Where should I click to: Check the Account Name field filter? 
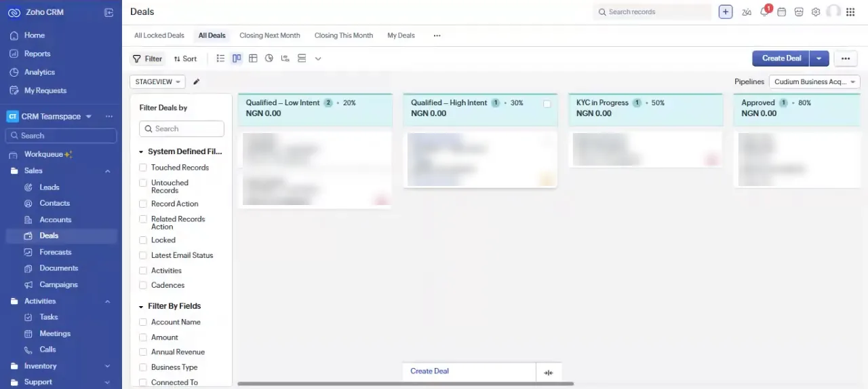[143, 322]
